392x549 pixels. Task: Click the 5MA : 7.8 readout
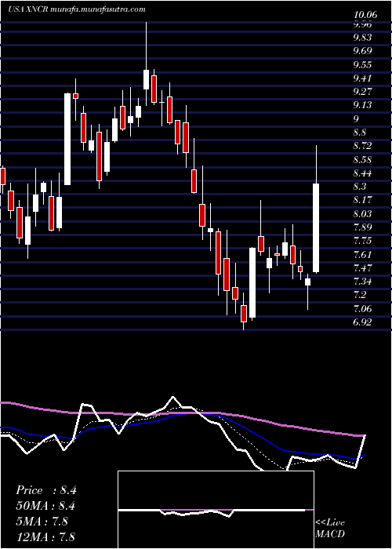point(44,522)
